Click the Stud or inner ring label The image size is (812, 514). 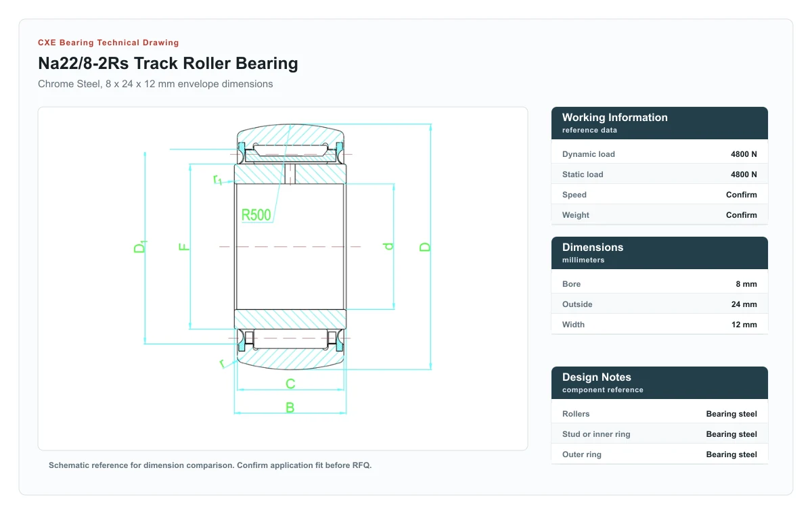coord(596,434)
